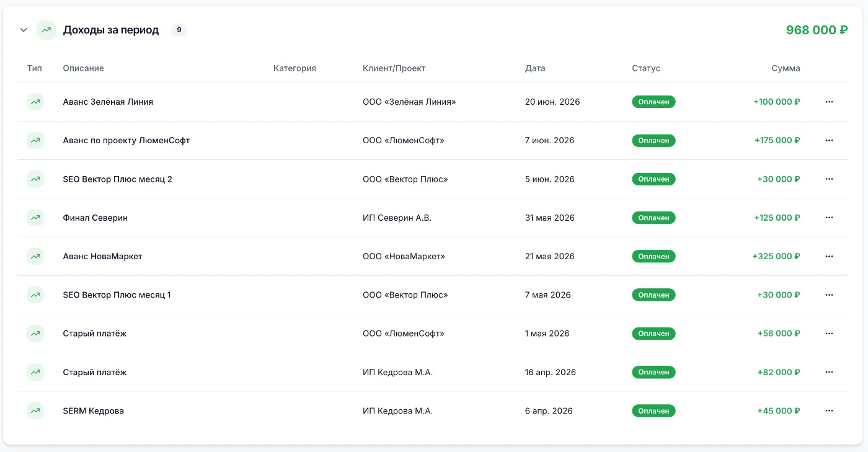The height and width of the screenshot is (452, 868).
Task: Click income trend icon next to Финал Северин
Action: [x=35, y=218]
